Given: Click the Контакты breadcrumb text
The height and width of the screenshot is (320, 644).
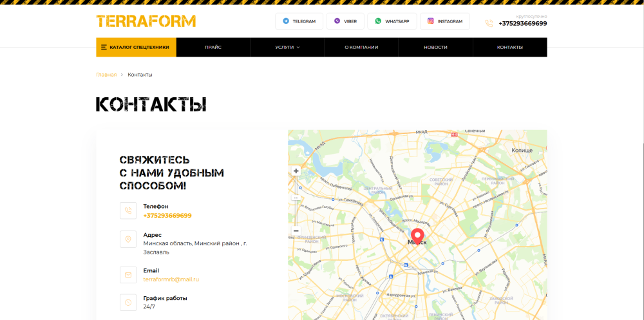Looking at the screenshot, I should coord(140,75).
